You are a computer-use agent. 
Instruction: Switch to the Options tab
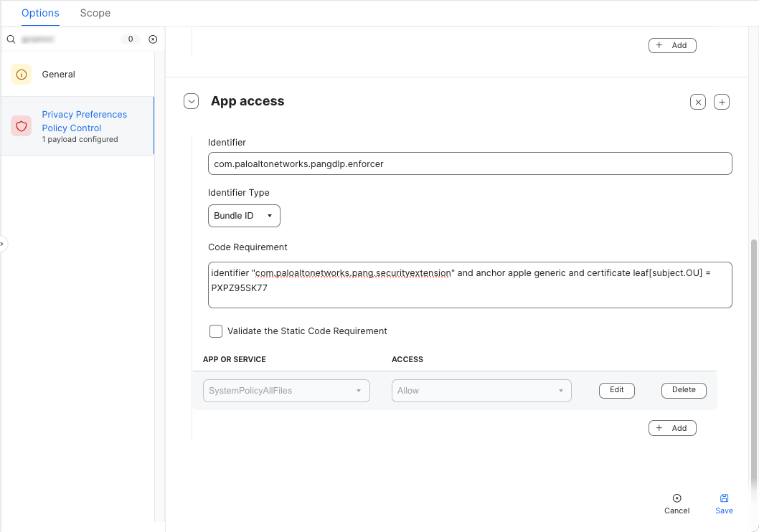[x=40, y=13]
